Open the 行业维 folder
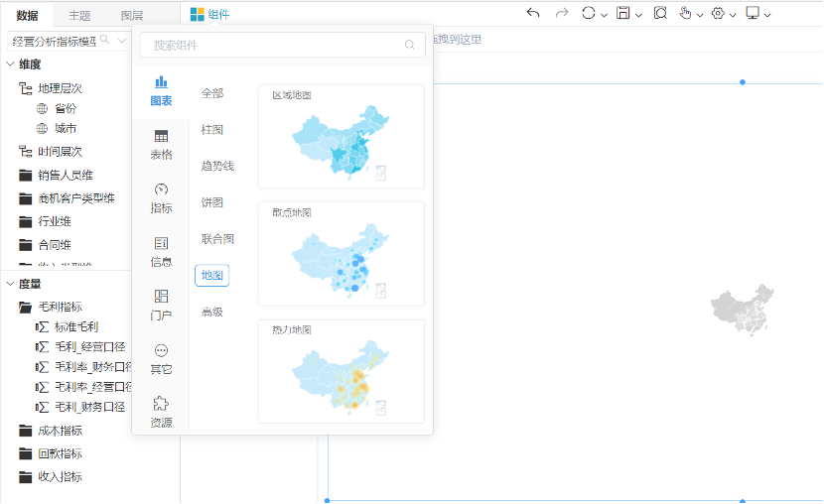The height and width of the screenshot is (504, 824). coord(46,221)
